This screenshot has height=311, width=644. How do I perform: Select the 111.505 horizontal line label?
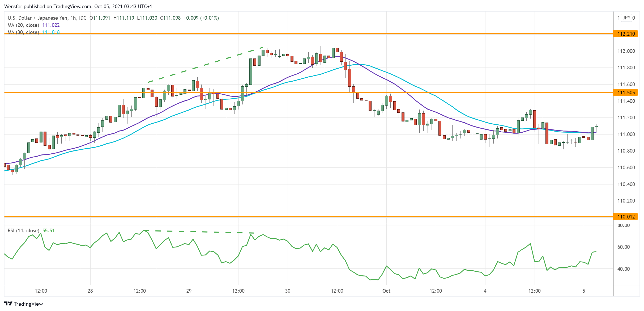click(625, 93)
